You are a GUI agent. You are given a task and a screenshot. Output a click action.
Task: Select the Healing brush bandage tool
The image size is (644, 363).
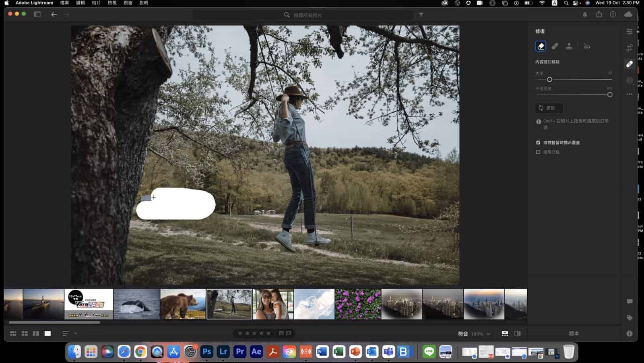(555, 47)
